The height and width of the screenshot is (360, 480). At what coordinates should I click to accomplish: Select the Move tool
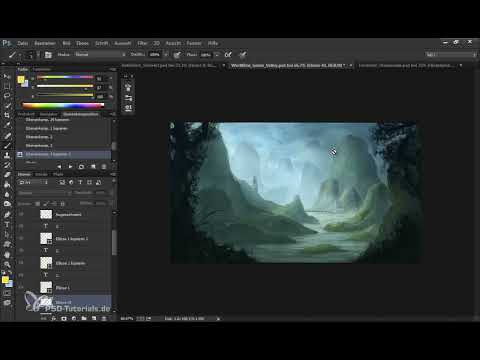(7, 76)
